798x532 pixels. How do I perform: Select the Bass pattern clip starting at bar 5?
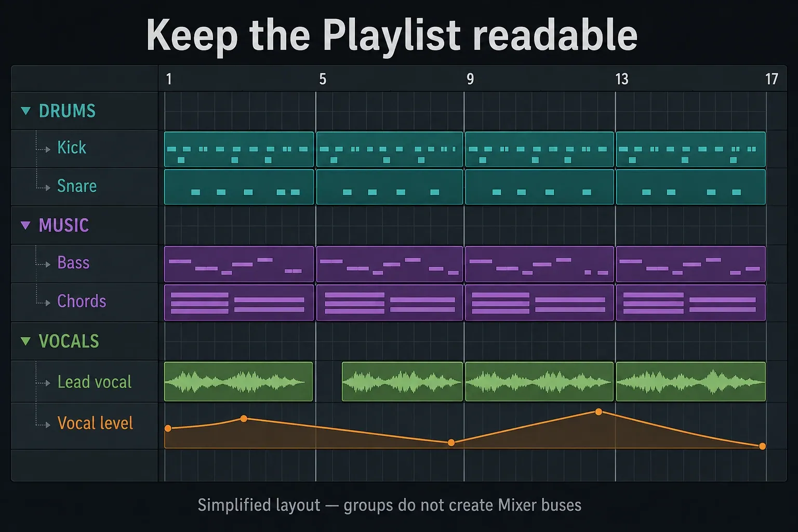tap(390, 264)
